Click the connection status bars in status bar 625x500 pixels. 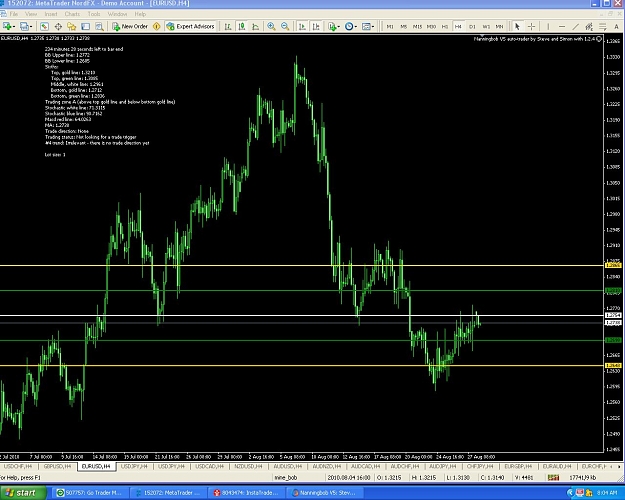tap(553, 477)
